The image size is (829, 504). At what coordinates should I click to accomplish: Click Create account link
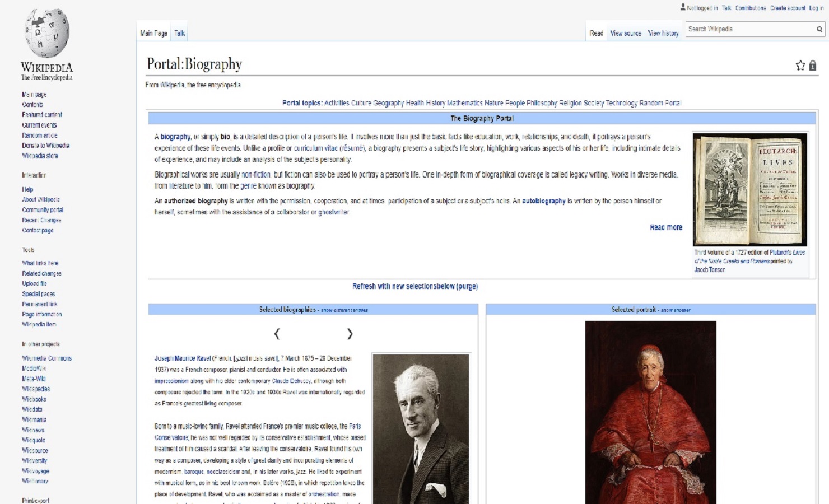tap(787, 8)
